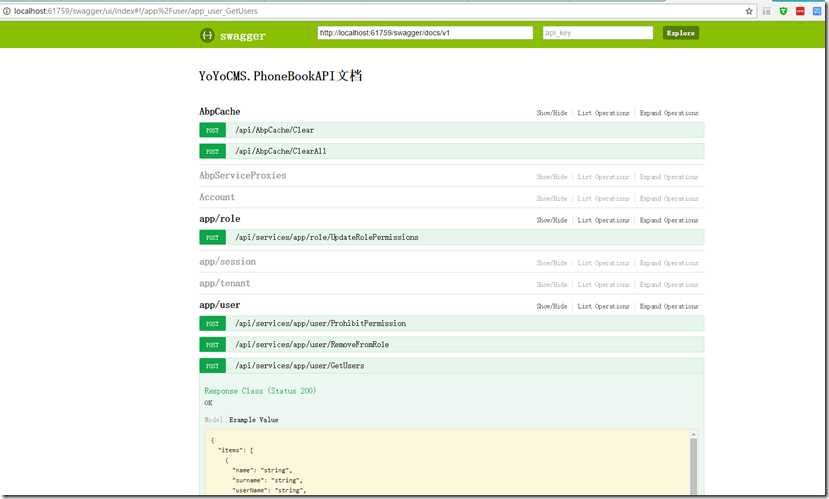
Task: Click Show/Hide for app/tenant
Action: pos(551,285)
